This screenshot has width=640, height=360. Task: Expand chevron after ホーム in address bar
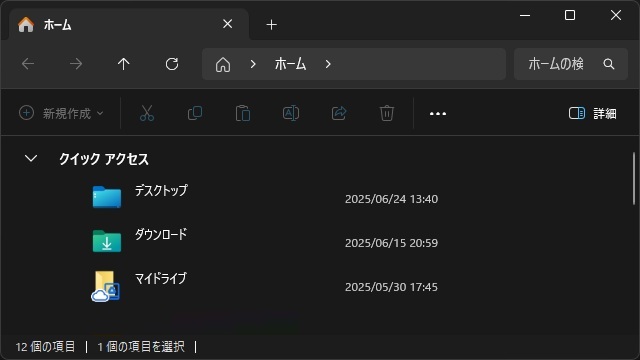coord(328,64)
